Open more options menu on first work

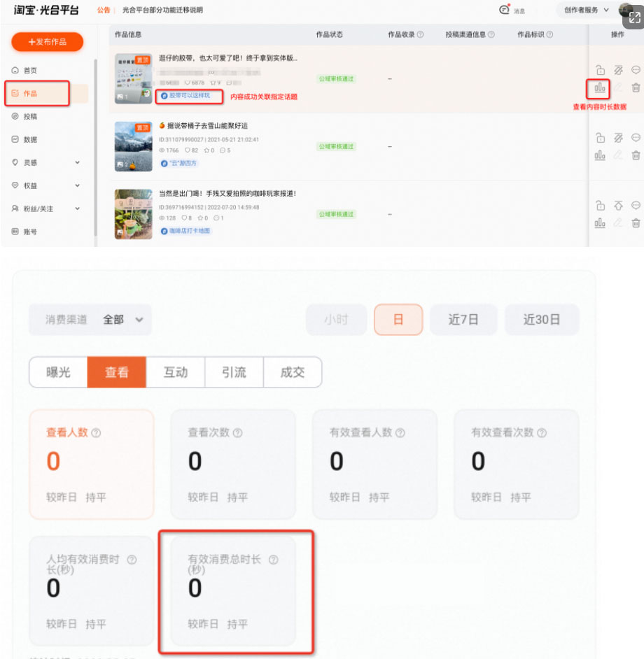636,71
